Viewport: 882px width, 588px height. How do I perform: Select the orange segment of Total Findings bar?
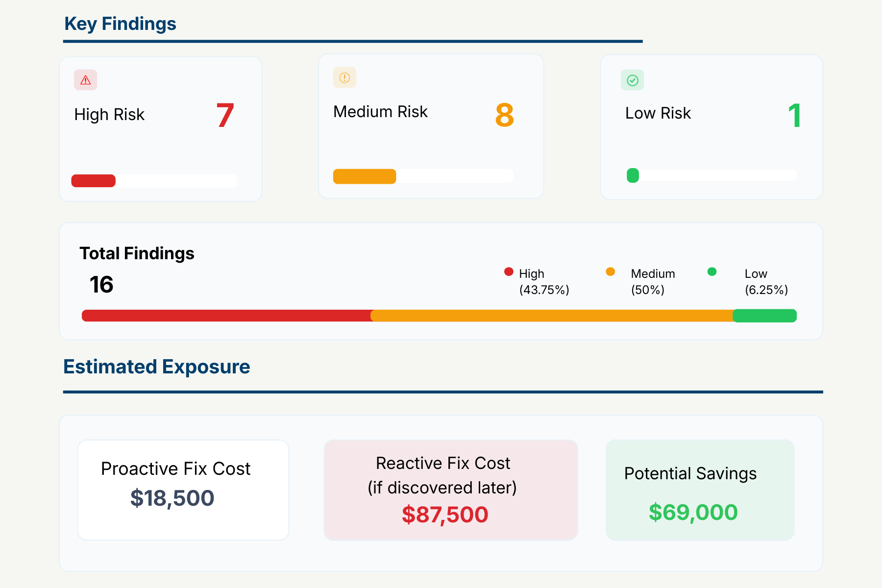point(551,316)
